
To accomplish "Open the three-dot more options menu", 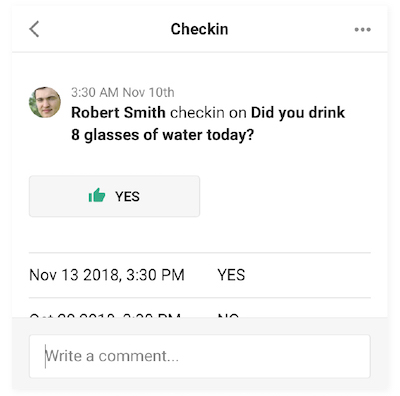I will [362, 29].
